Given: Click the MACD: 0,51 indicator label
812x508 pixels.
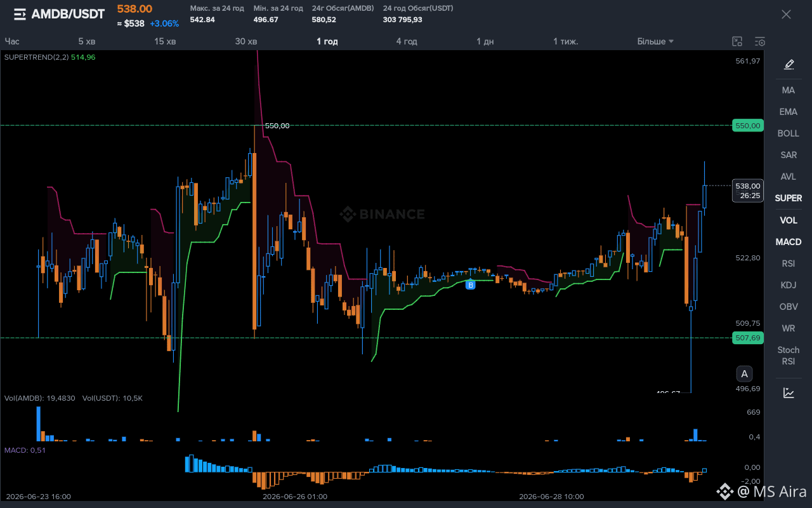Looking at the screenshot, I should coord(25,450).
